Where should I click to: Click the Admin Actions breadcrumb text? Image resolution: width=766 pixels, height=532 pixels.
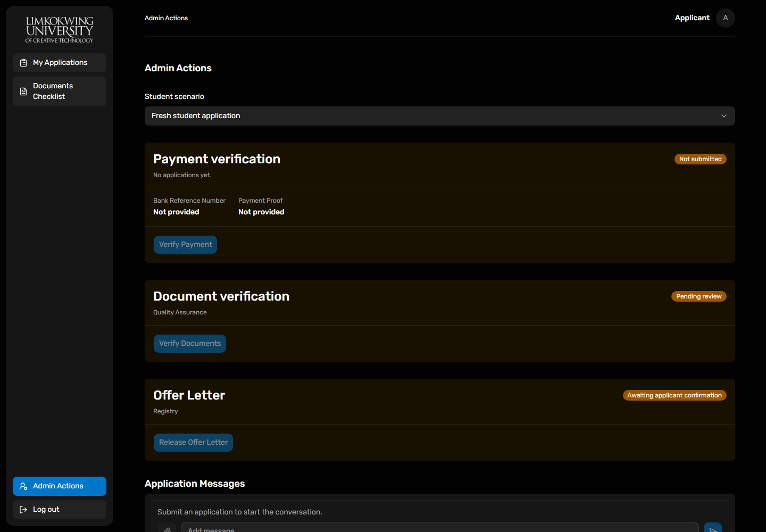click(166, 18)
